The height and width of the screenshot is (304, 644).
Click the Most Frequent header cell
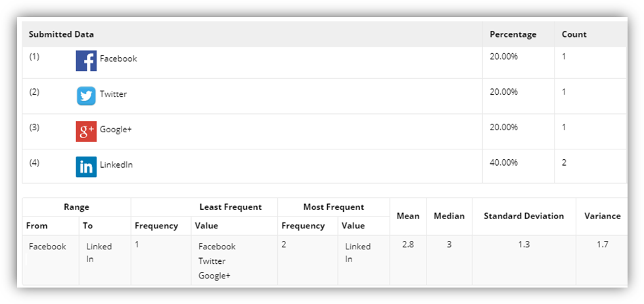[x=333, y=207]
